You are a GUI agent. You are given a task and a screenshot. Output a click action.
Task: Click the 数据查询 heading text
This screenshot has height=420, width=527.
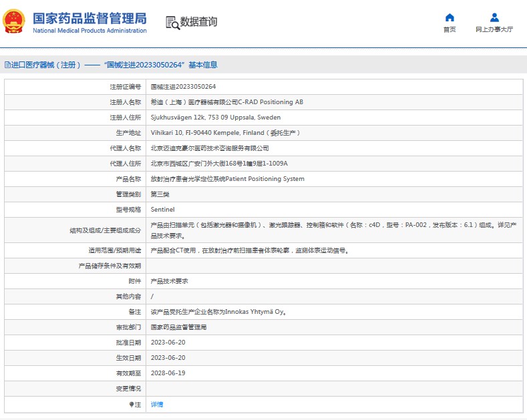(198, 22)
